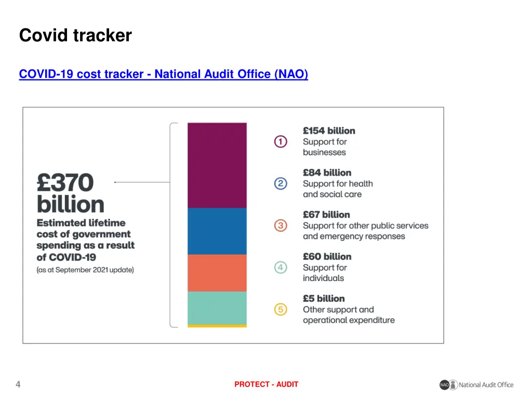Click the blue circle 2 icon
The image size is (532, 399).
click(281, 183)
